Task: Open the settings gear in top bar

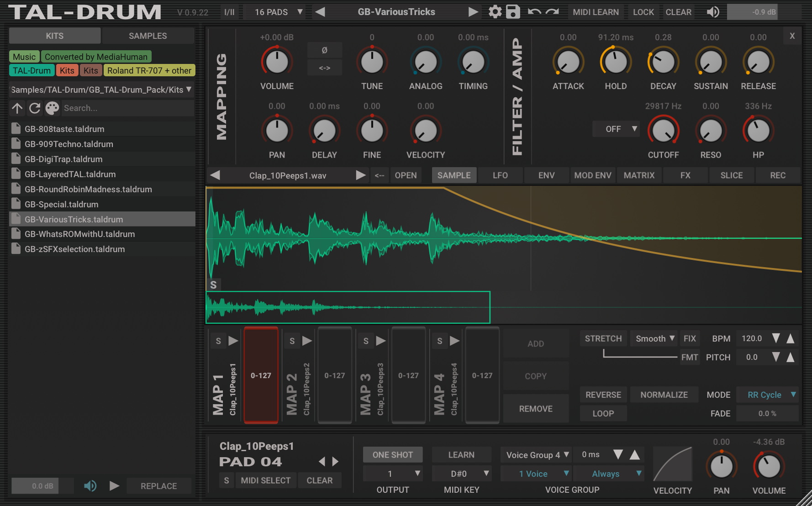Action: 495,12
